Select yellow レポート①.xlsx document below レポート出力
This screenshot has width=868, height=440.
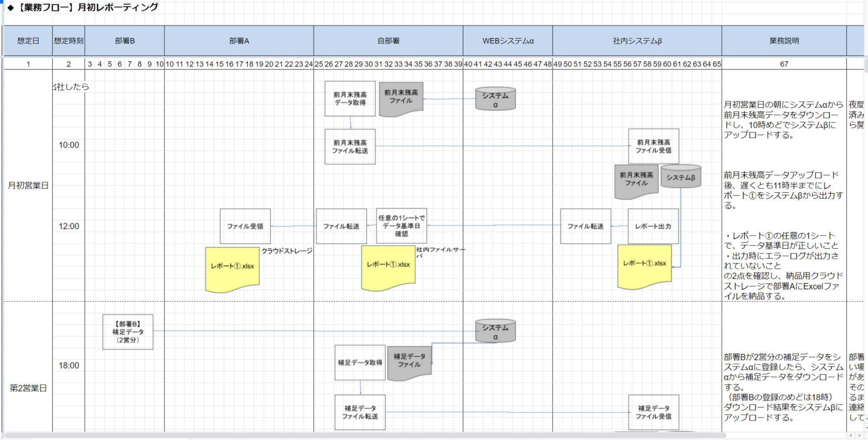(x=644, y=265)
